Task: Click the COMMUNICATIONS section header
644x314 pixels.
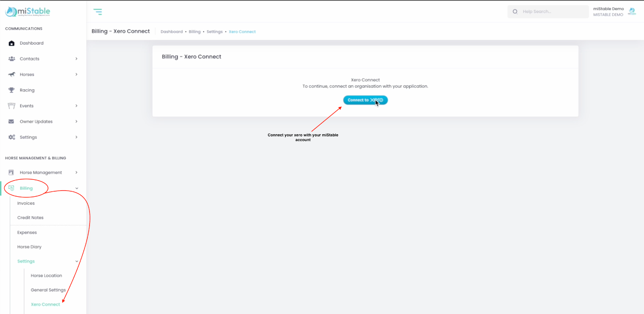Action: pos(24,29)
